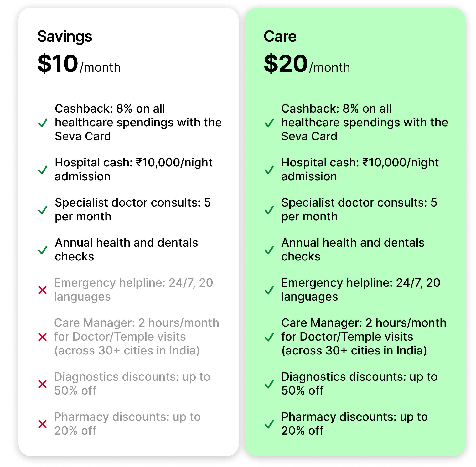Click the Savings plan Specialist consults checkmark
Image resolution: width=476 pixels, height=467 pixels.
[x=43, y=210]
